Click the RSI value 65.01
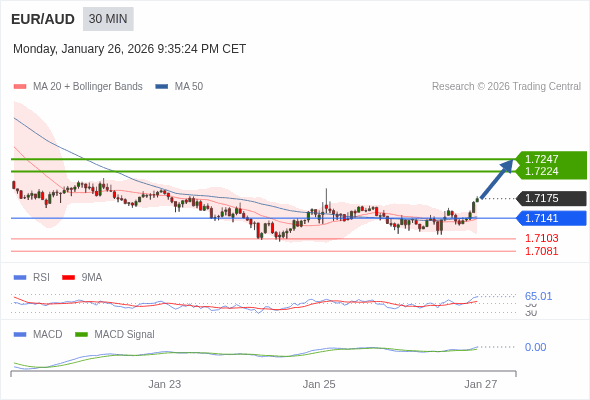 (538, 296)
